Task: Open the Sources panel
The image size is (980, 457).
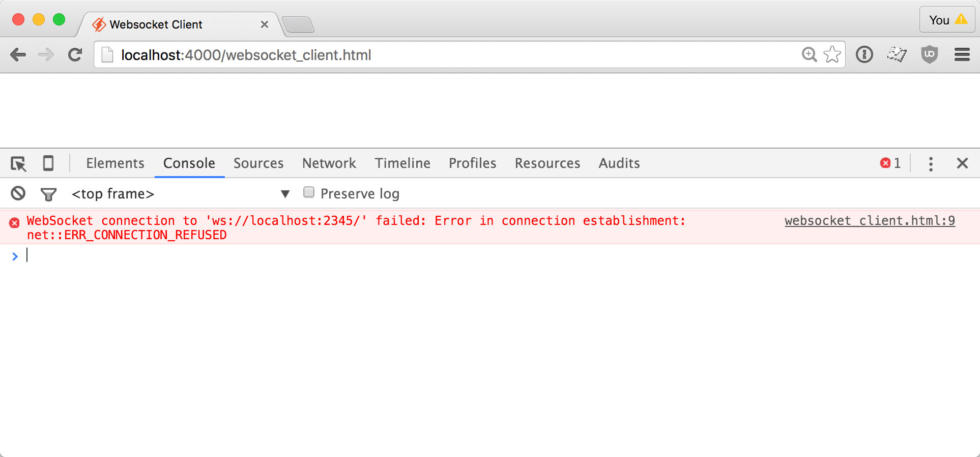Action: pos(258,163)
